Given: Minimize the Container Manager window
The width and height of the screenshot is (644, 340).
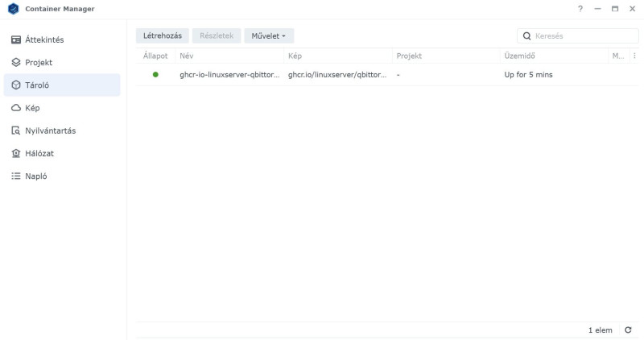Looking at the screenshot, I should [x=597, y=9].
